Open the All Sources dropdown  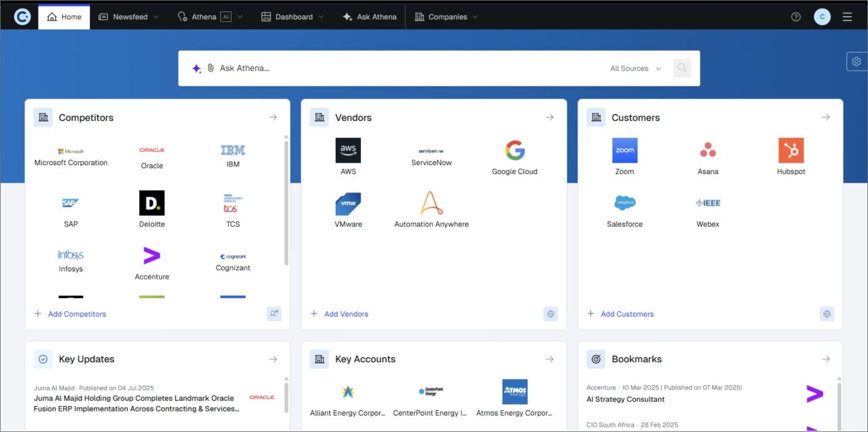635,68
